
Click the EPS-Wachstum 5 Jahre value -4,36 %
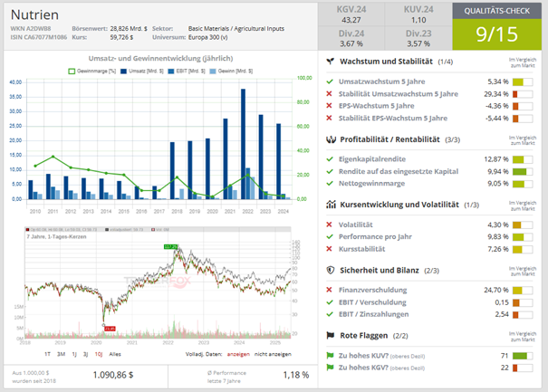(497, 106)
